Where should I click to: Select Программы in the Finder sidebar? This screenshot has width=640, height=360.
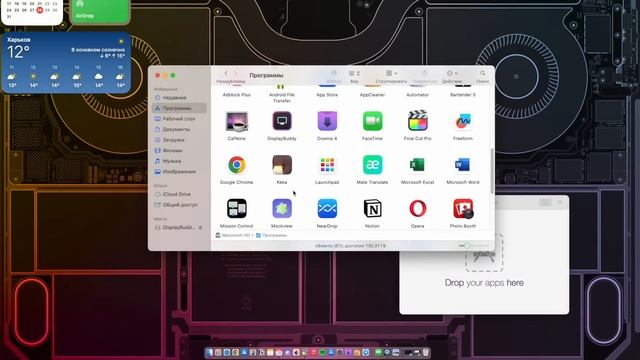[179, 108]
